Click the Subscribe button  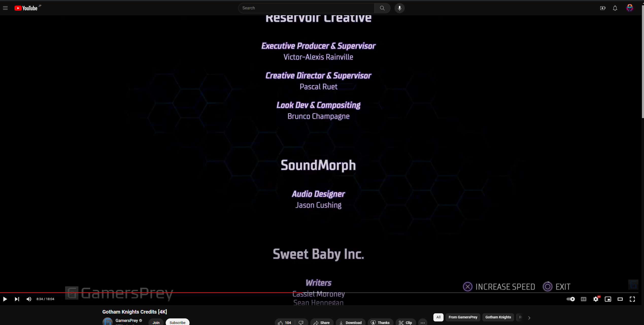178,322
